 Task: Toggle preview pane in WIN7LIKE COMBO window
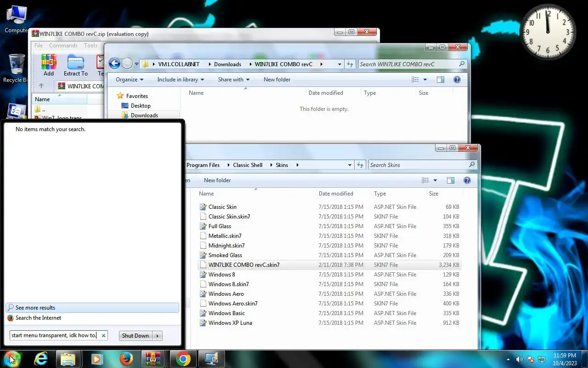tap(441, 80)
